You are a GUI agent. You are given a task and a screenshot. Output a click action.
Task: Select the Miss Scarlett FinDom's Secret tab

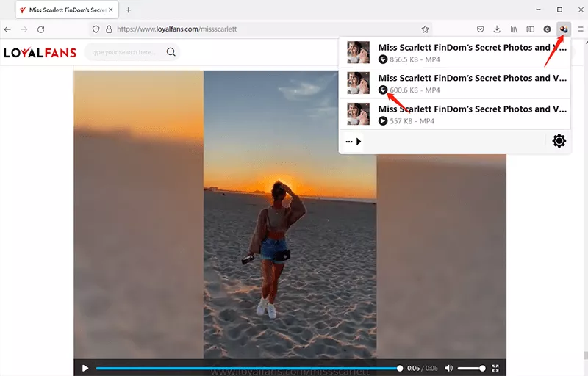coord(67,10)
